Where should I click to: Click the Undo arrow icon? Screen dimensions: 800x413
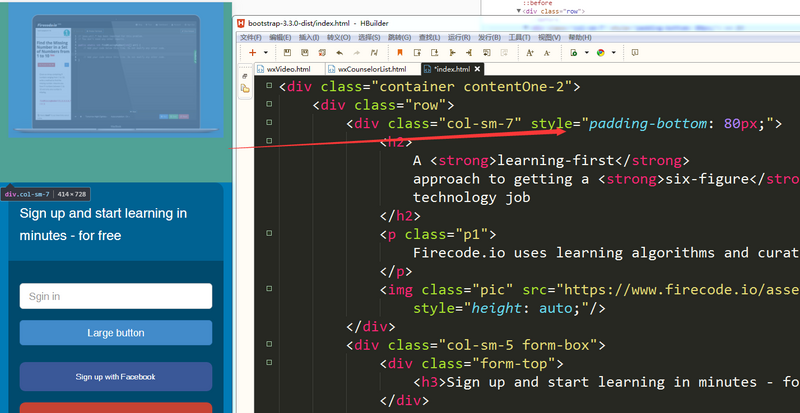(339, 53)
